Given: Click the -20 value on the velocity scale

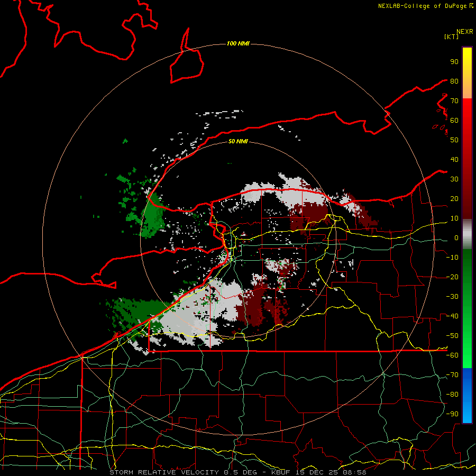Looking at the screenshot, I should 452,277.
